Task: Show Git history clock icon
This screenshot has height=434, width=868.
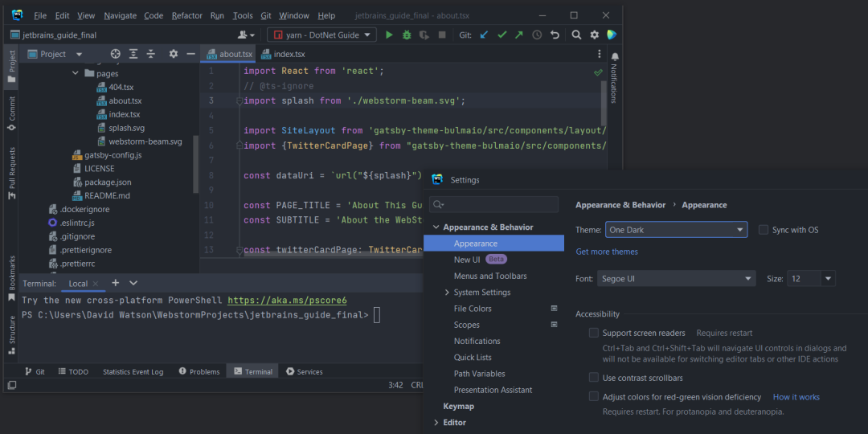Action: [x=537, y=35]
